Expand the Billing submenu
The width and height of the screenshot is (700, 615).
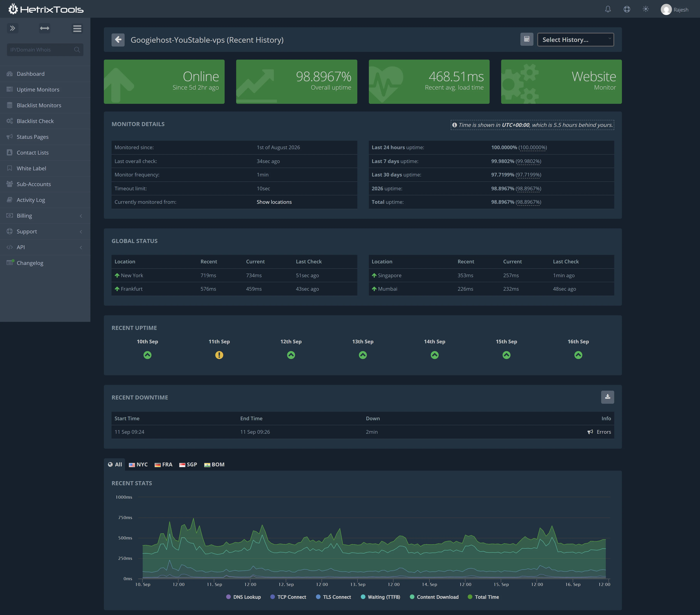pyautogui.click(x=45, y=215)
